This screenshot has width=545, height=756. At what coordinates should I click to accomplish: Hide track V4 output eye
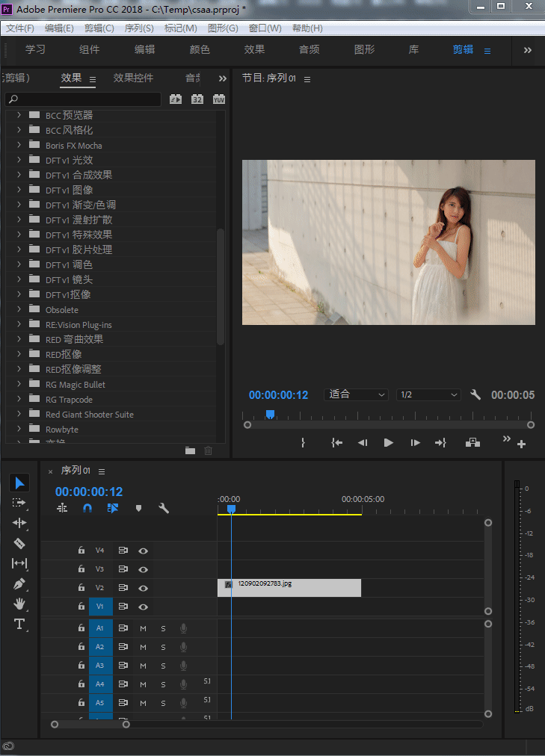point(144,551)
